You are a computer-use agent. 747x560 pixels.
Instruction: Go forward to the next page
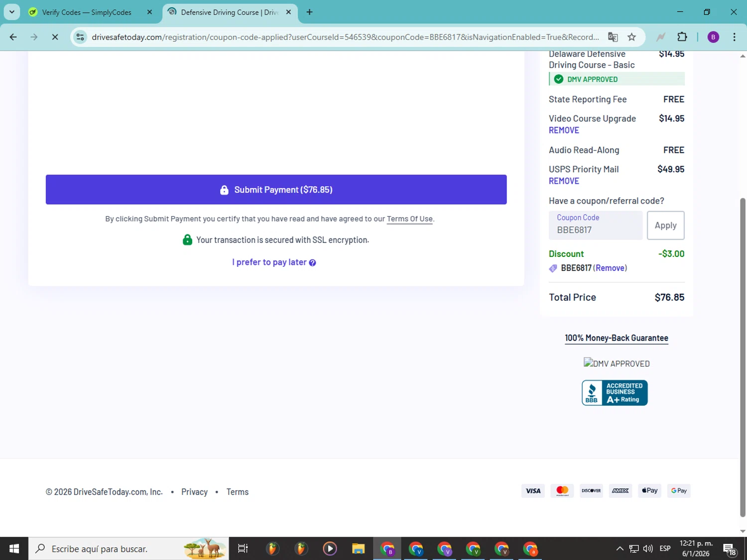click(34, 37)
